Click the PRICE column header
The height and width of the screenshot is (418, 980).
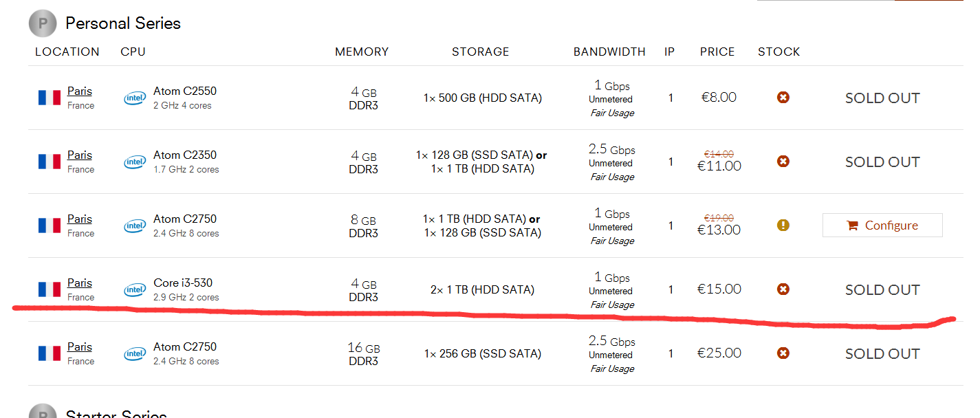tap(717, 52)
